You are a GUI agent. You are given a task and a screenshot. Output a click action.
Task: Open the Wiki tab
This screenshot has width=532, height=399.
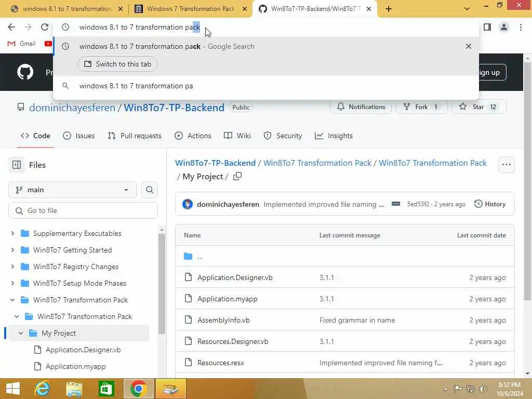coord(237,136)
